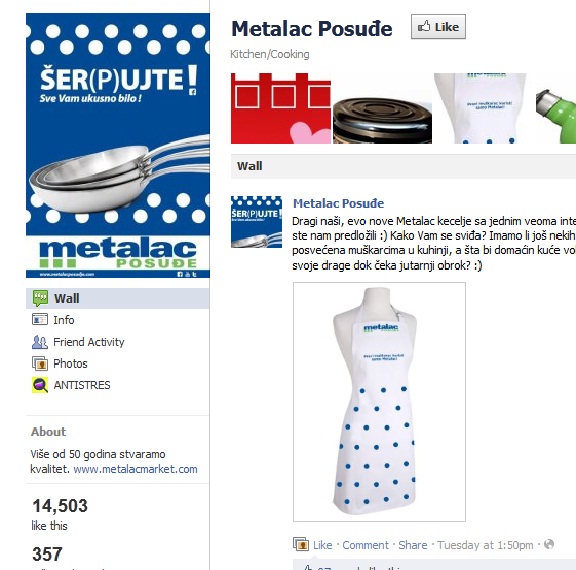Open the white polka-dot apron post image
Screen dimensions: 576x570
379,402
